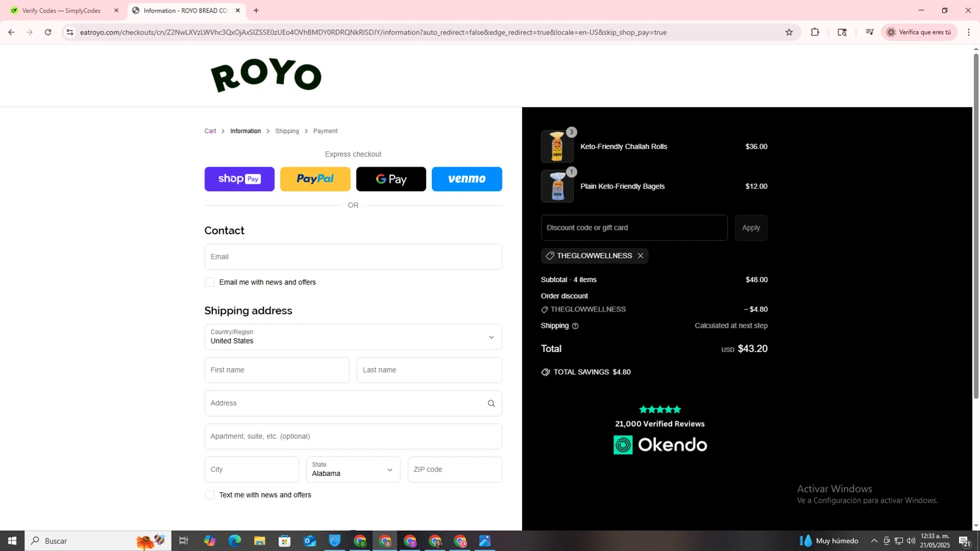Screen dimensions: 980x551
Task: Open notification center icon
Action: click(964, 541)
